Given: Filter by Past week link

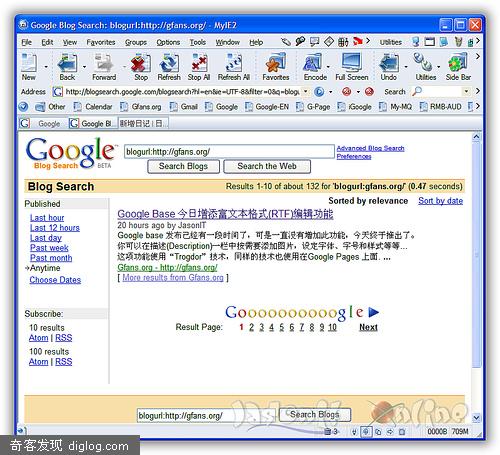Looking at the screenshot, I should pos(49,248).
